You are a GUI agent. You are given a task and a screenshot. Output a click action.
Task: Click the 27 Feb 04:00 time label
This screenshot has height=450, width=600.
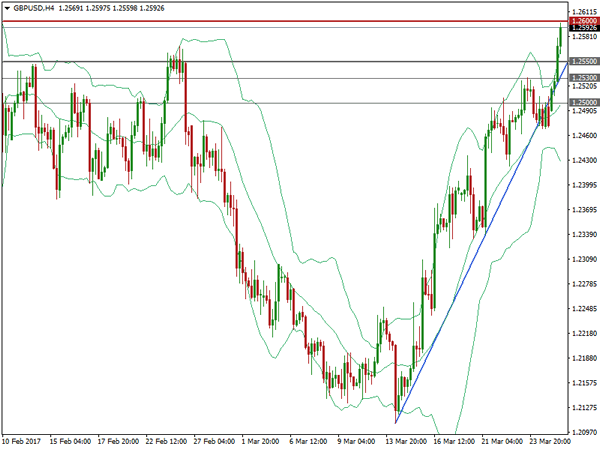point(214,442)
